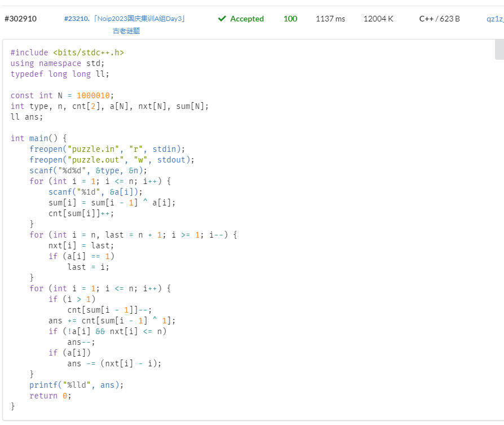This screenshot has width=504, height=425.
Task: Click the printf("%lld", ans) line
Action: coord(76,385)
